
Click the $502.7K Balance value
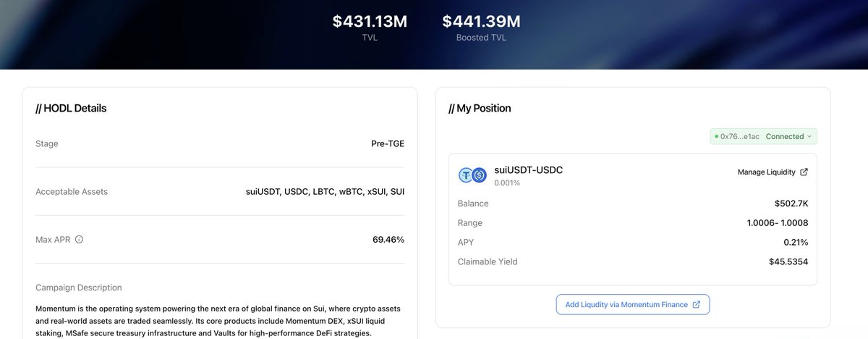click(791, 204)
